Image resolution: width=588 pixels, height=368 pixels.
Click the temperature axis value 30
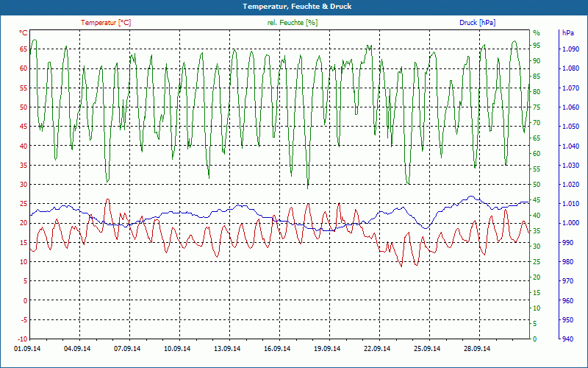point(24,185)
